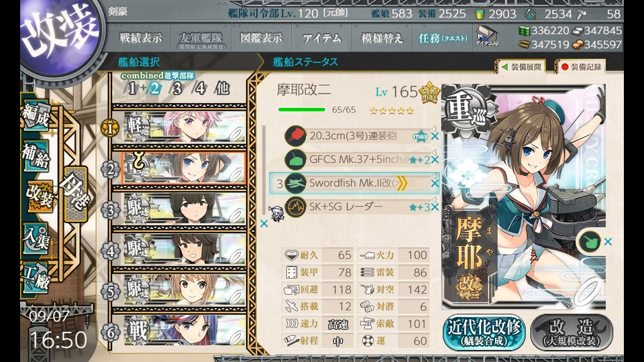Open the 任務 (クエスト) quest menu
Screen dimensions: 644x362
click(443, 38)
